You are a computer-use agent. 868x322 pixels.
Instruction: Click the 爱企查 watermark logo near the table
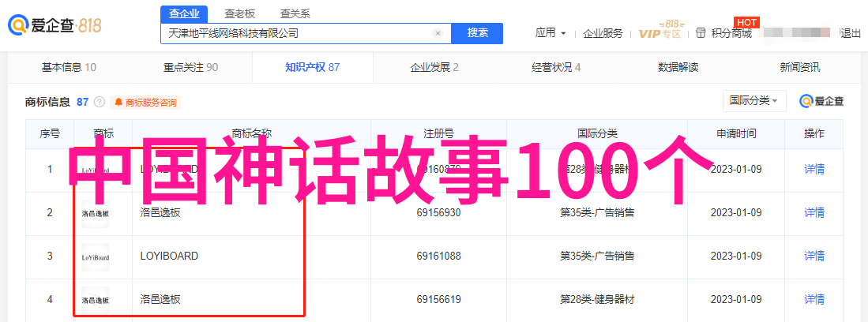(x=821, y=101)
